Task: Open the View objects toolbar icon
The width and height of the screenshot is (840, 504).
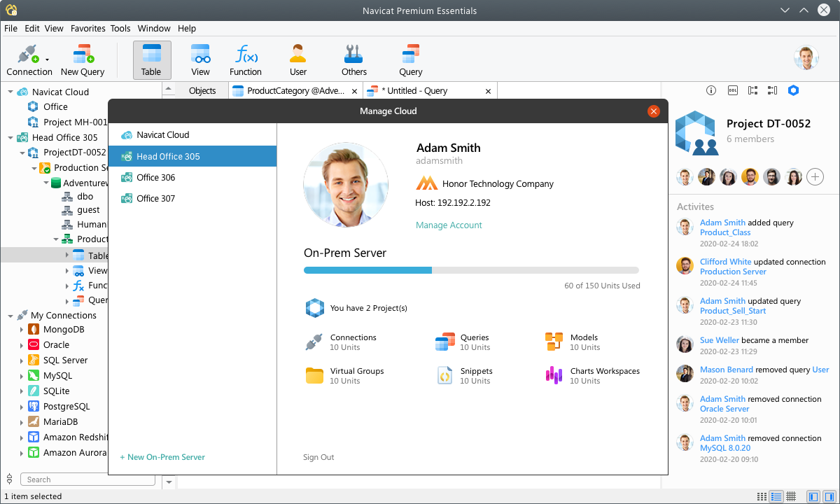Action: click(201, 55)
